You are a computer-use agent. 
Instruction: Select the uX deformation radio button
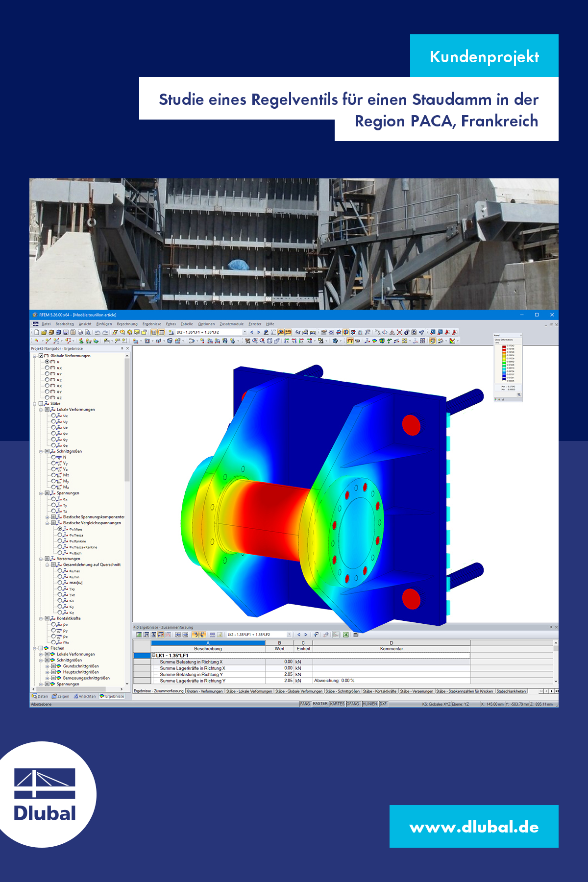(x=47, y=367)
